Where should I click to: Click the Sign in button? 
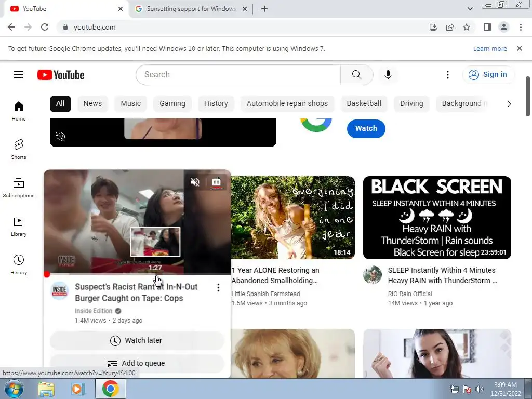click(488, 75)
